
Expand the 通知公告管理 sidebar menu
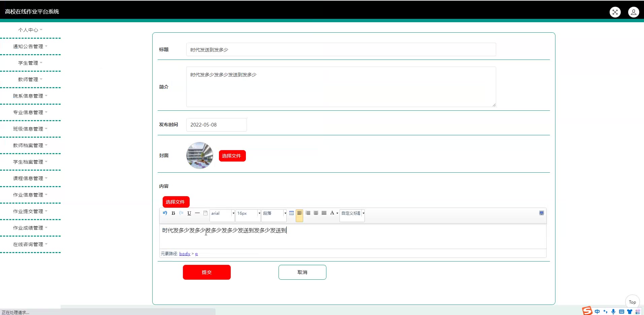[x=30, y=46]
